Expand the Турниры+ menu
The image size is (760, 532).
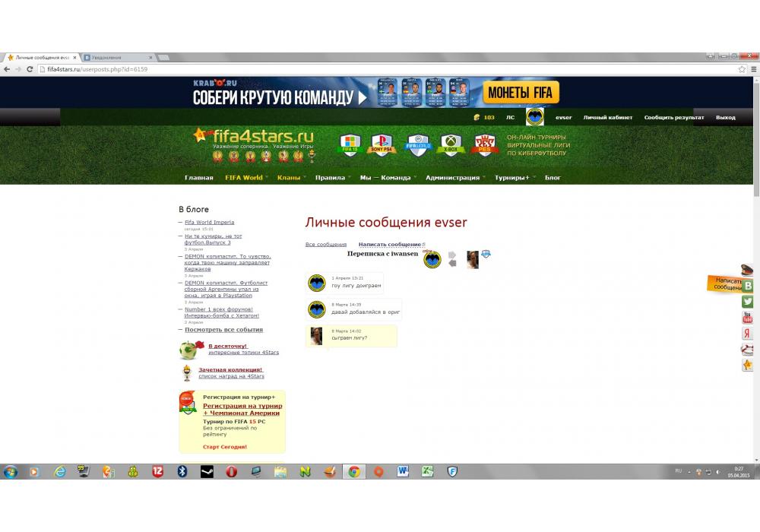point(515,178)
